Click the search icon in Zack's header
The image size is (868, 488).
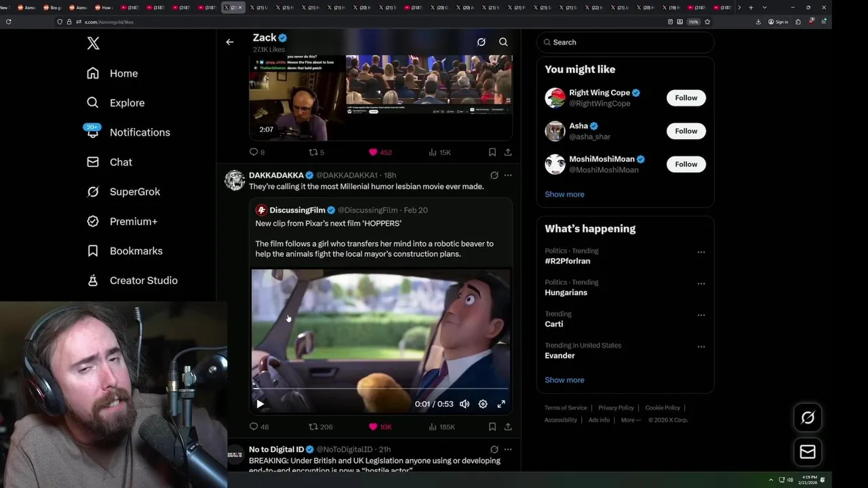click(503, 42)
